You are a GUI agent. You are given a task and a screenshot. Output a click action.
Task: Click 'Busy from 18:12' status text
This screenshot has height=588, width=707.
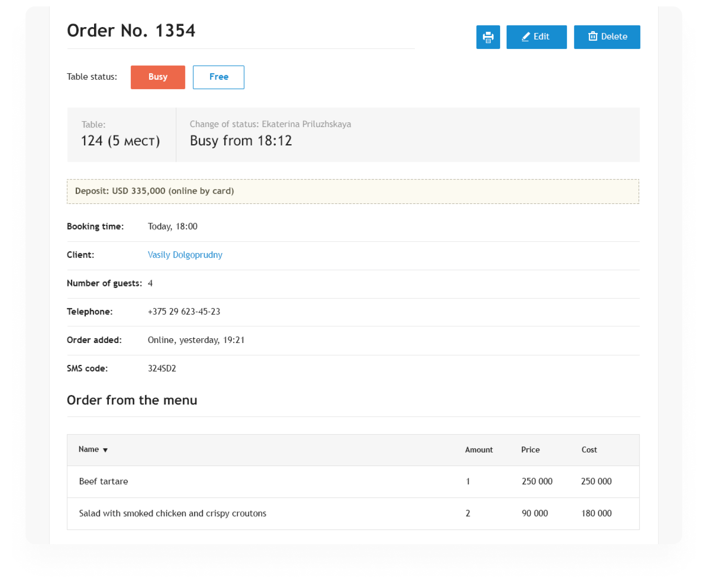(x=241, y=141)
